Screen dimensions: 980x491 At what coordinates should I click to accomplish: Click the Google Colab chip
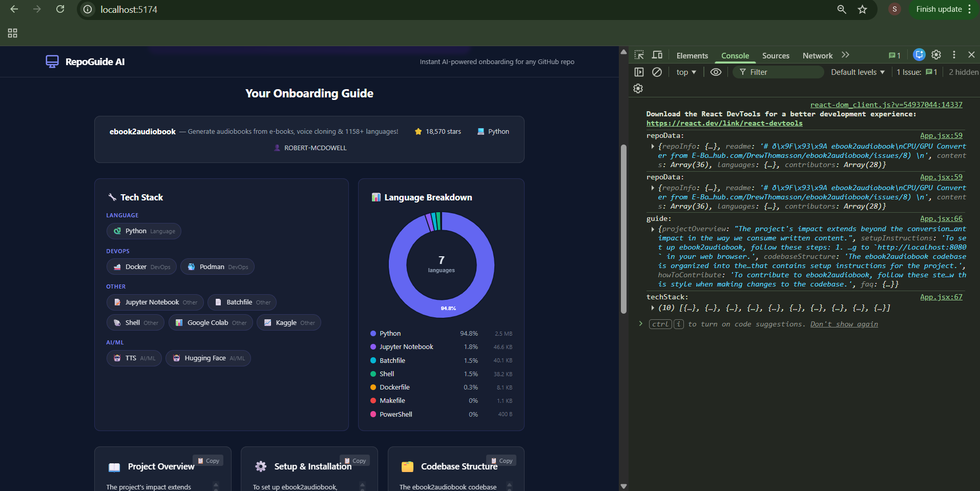[x=211, y=323]
